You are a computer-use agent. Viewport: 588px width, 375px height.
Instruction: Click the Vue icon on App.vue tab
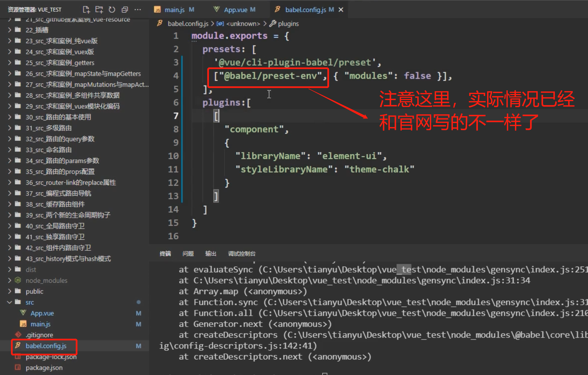coord(216,9)
